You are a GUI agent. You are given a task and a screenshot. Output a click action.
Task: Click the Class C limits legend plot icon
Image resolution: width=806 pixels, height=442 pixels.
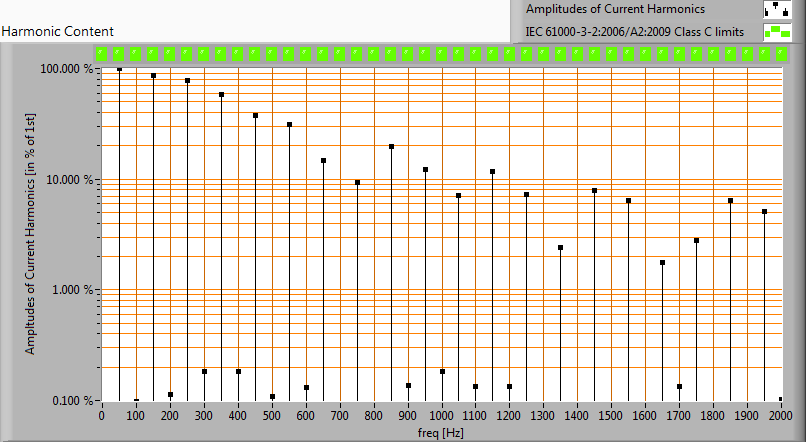(776, 32)
